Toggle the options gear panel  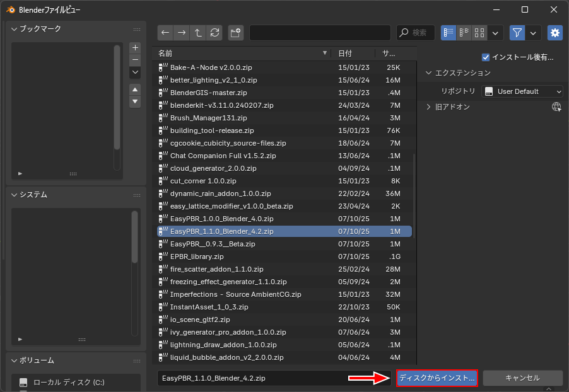tap(555, 33)
